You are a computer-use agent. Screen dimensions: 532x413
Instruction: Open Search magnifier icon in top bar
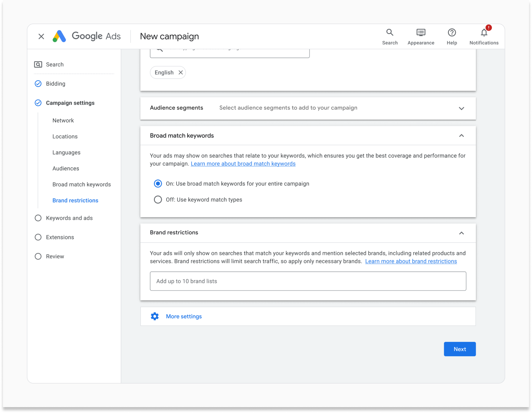coord(390,32)
